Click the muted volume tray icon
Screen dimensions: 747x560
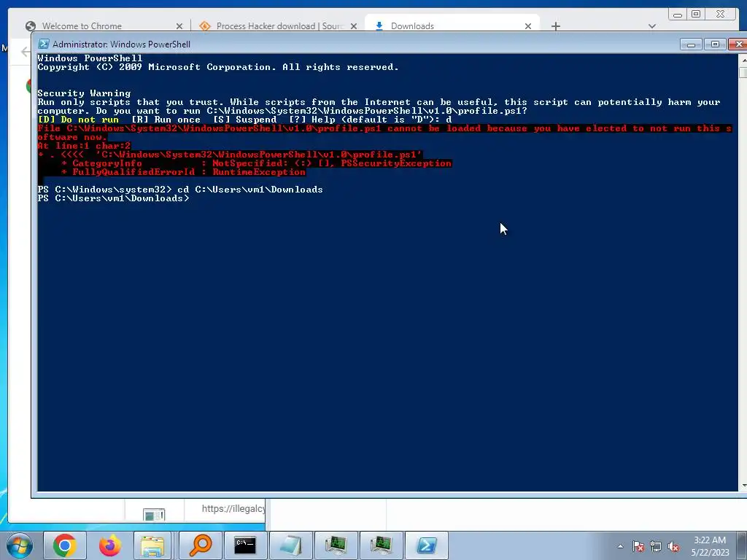[673, 546]
